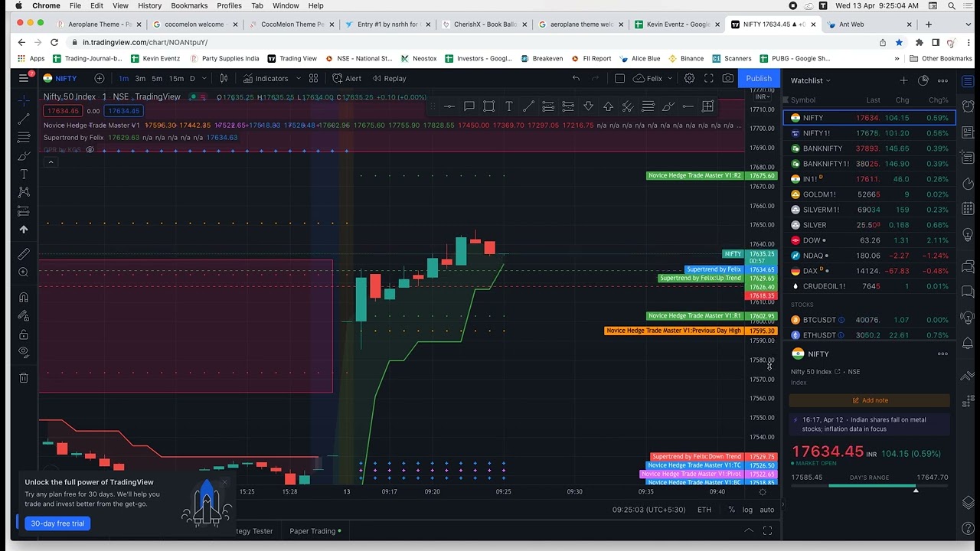Viewport: 980px width, 551px height.
Task: Switch to 1m timeframe
Action: coord(123,78)
